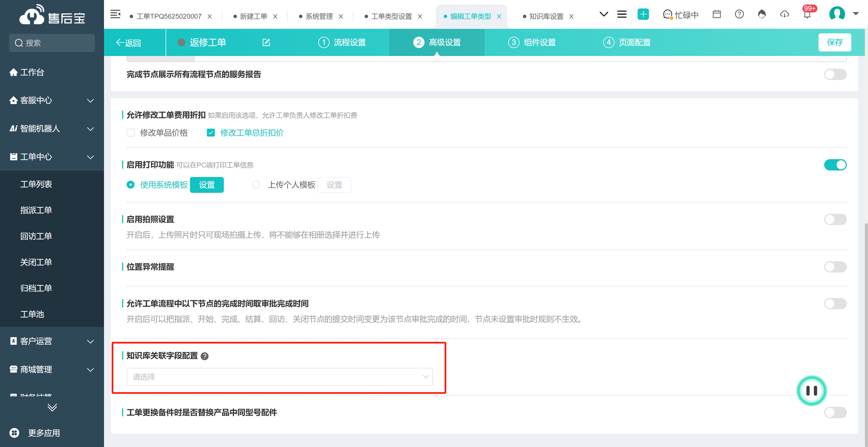Check the 修改单品价格 checkbox
868x447 pixels.
pos(130,133)
